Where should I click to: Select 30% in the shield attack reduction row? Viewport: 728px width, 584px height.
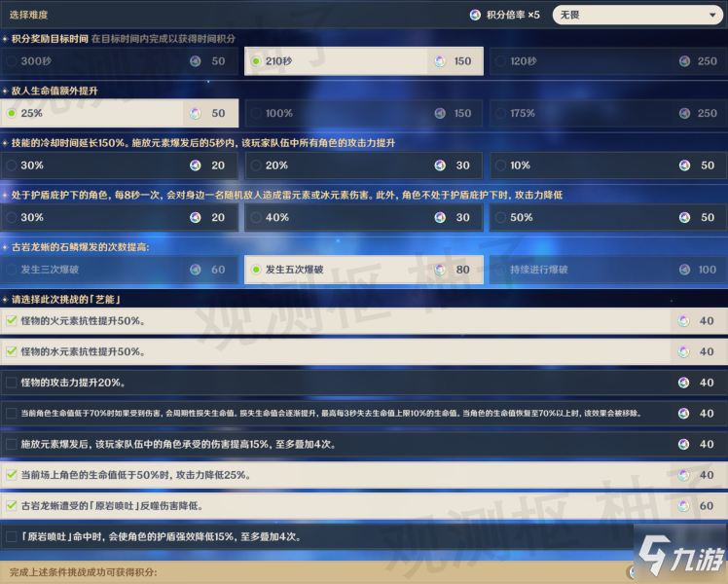pos(120,217)
